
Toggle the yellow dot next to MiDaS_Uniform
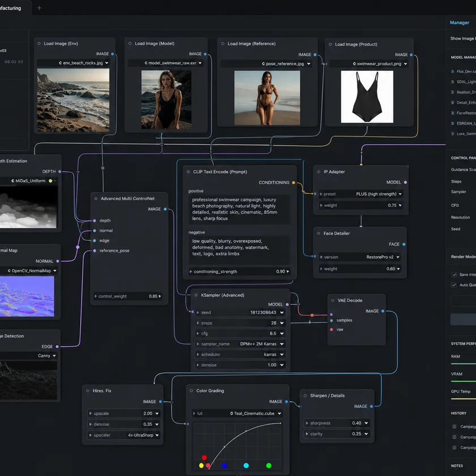click(x=50, y=181)
